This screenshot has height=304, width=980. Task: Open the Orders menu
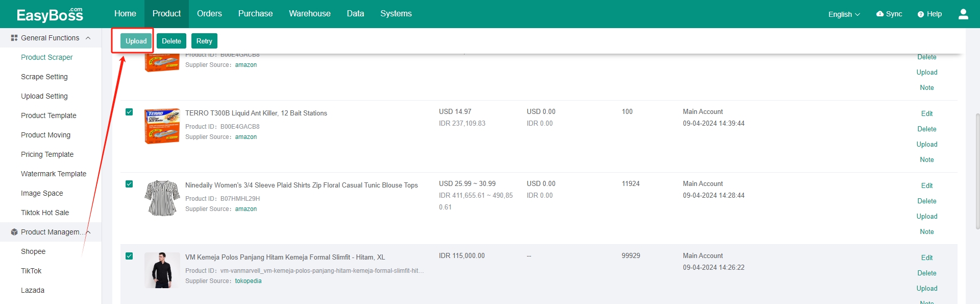pyautogui.click(x=209, y=14)
